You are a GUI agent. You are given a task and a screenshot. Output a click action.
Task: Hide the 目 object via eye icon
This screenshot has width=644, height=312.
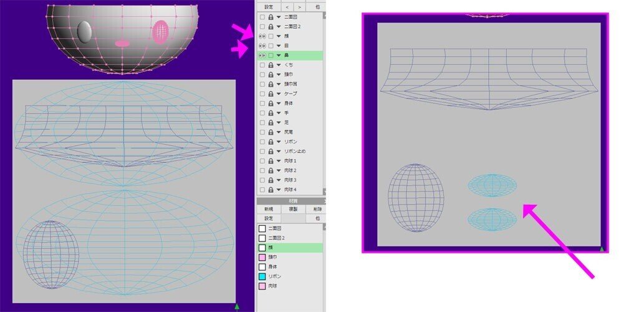click(262, 46)
